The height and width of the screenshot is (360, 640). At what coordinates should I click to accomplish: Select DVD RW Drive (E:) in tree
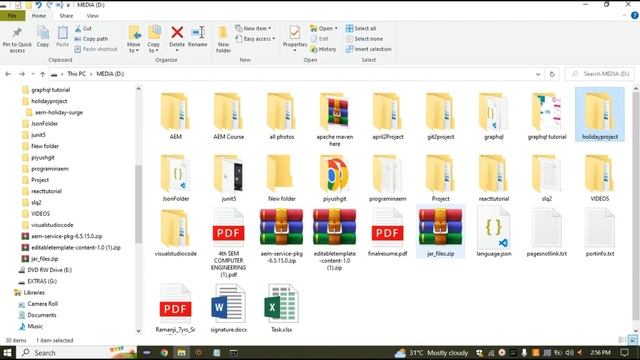point(49,270)
